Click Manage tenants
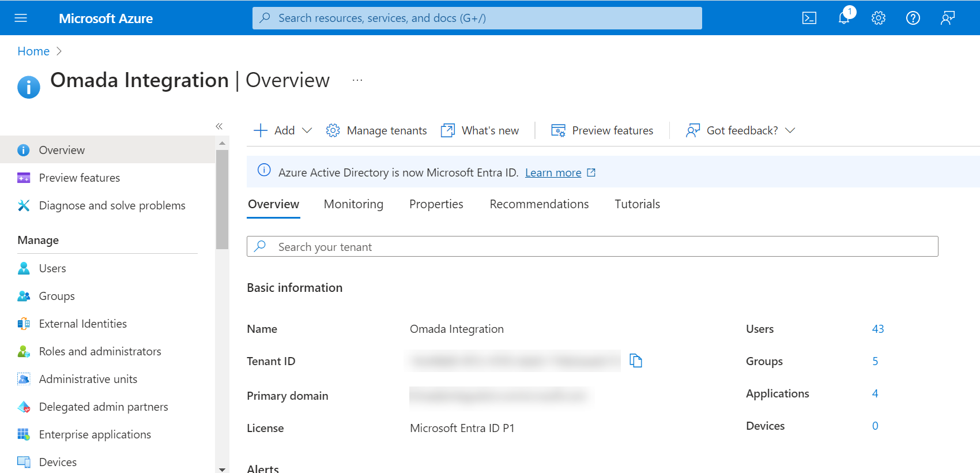 coord(376,130)
